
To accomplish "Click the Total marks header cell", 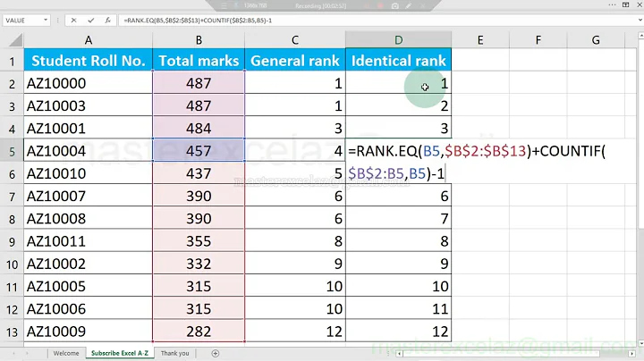I will [199, 60].
